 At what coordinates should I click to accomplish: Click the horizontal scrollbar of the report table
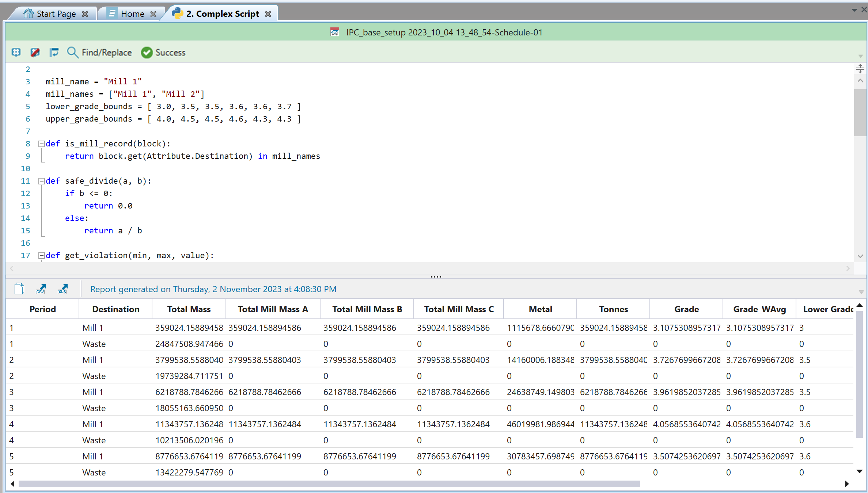coord(329,484)
